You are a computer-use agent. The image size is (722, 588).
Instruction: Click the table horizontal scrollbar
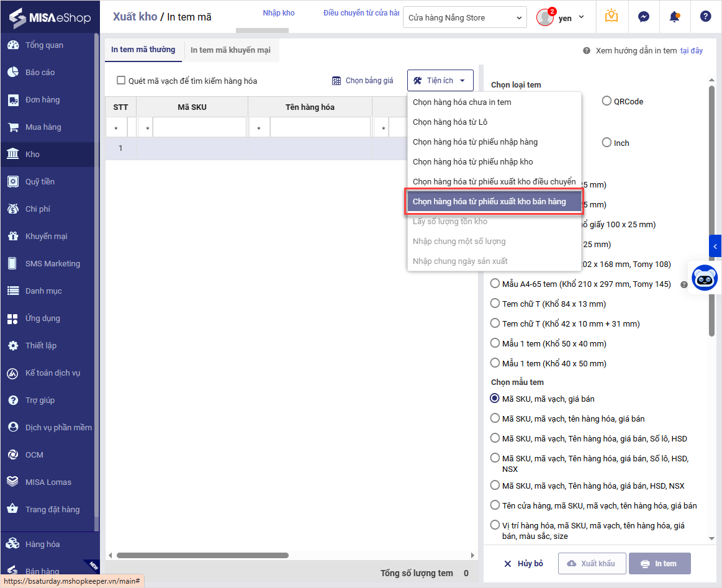click(202, 555)
